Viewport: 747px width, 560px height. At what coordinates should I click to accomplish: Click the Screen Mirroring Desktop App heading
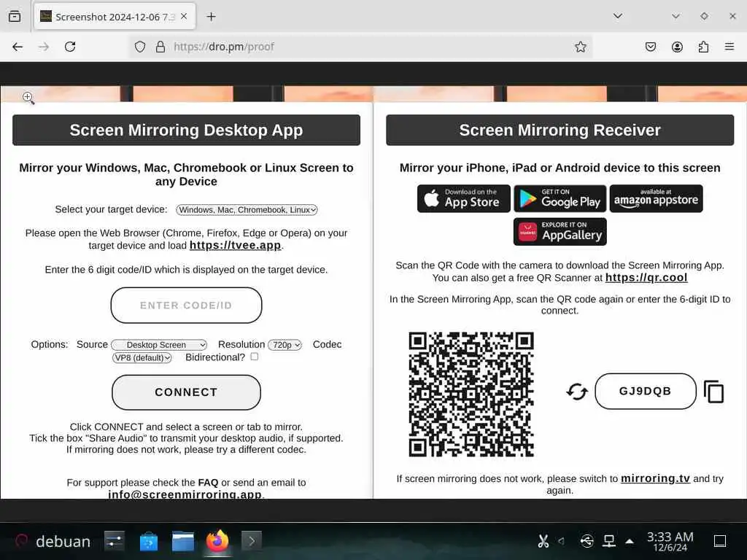coord(186,130)
